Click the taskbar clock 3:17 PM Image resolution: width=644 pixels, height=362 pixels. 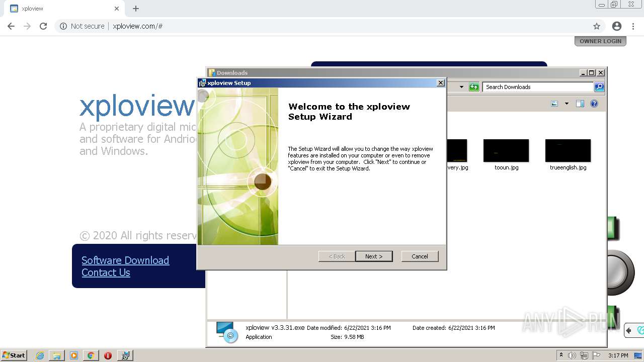pos(618,355)
